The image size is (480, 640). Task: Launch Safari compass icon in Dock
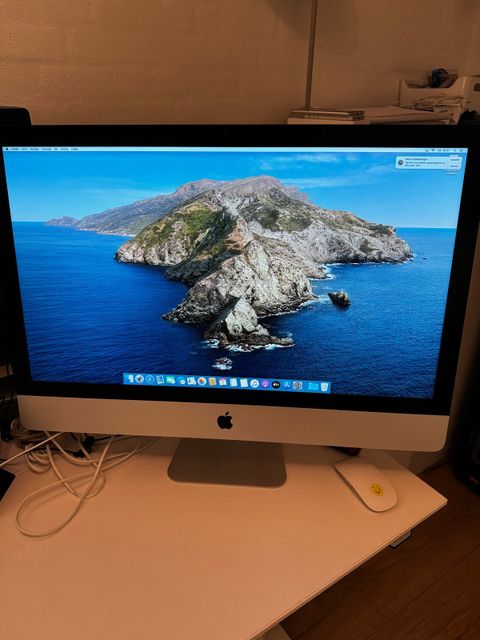pos(150,380)
